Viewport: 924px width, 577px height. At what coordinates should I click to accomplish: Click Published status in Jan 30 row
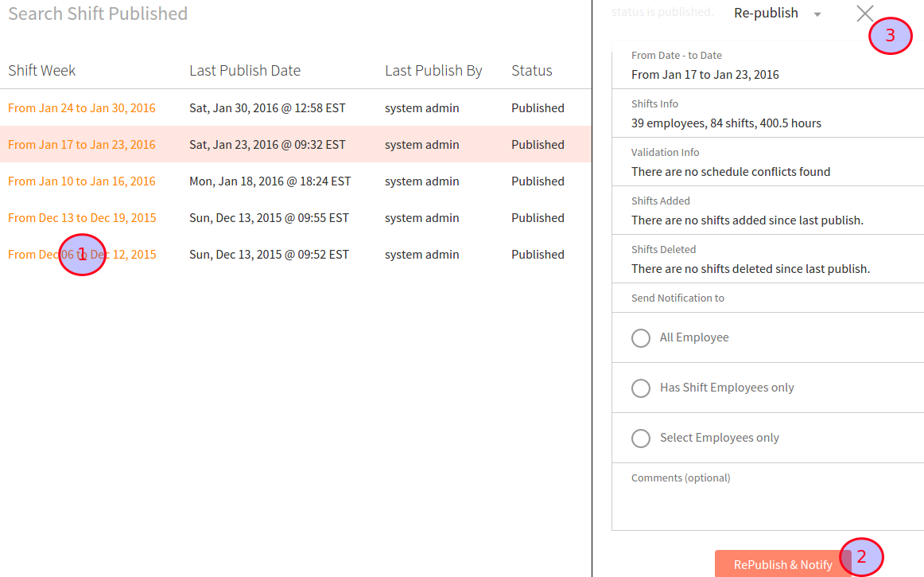(x=538, y=108)
